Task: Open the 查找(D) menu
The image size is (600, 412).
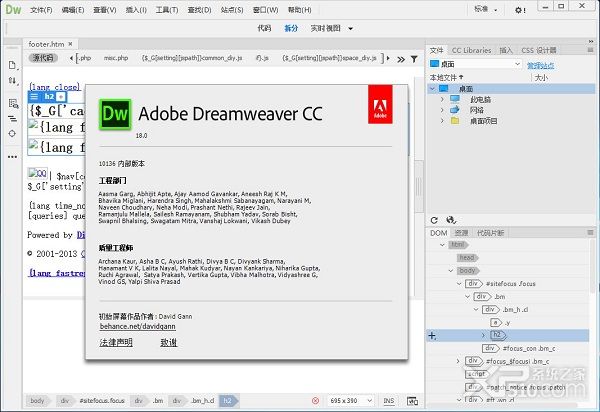Action: click(x=199, y=10)
